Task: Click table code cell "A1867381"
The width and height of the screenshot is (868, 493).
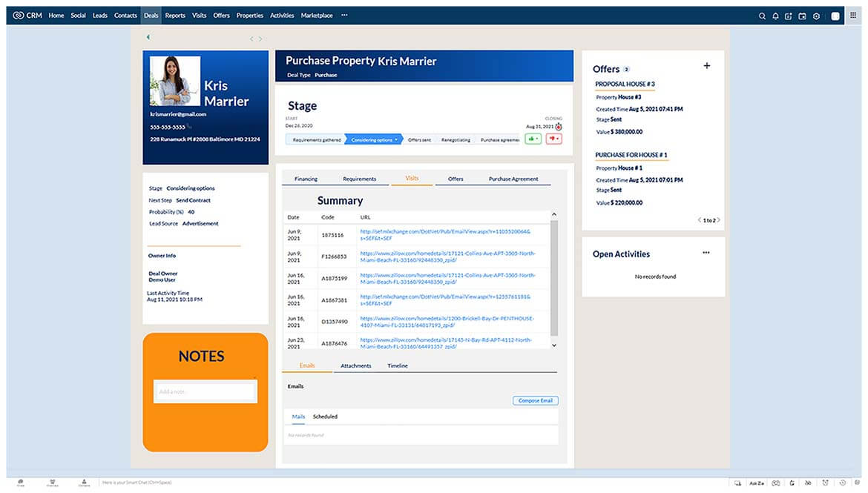Action: [335, 300]
